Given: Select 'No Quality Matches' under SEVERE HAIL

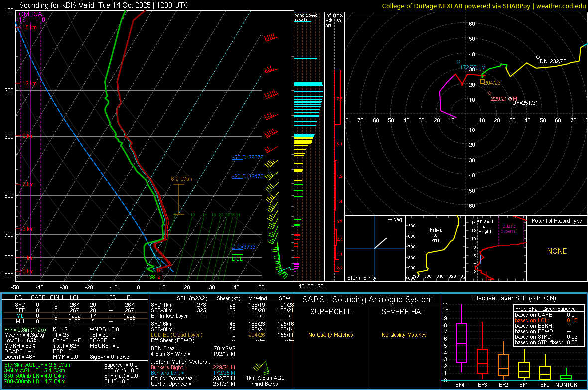Looking at the screenshot, I should tap(404, 335).
